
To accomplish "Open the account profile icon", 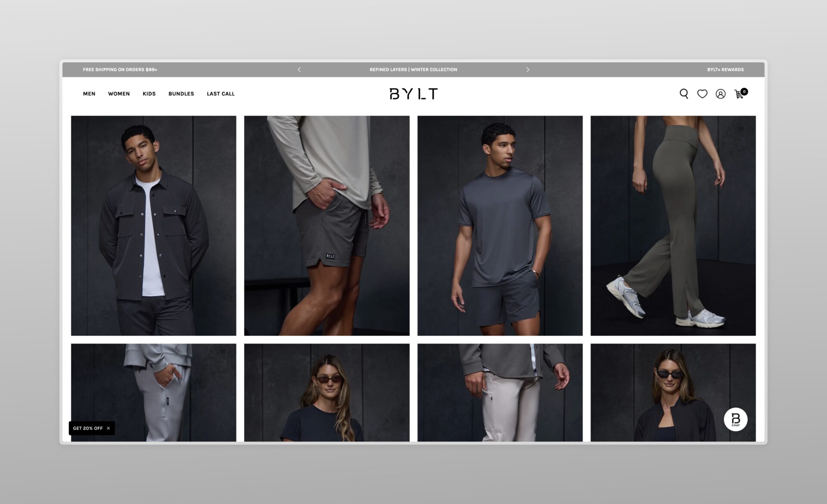I will click(720, 94).
